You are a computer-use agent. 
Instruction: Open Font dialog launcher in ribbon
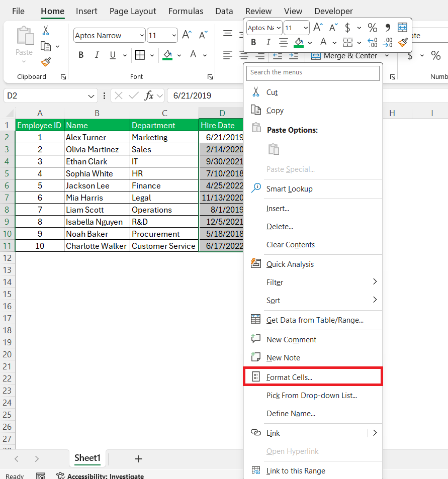tap(210, 77)
